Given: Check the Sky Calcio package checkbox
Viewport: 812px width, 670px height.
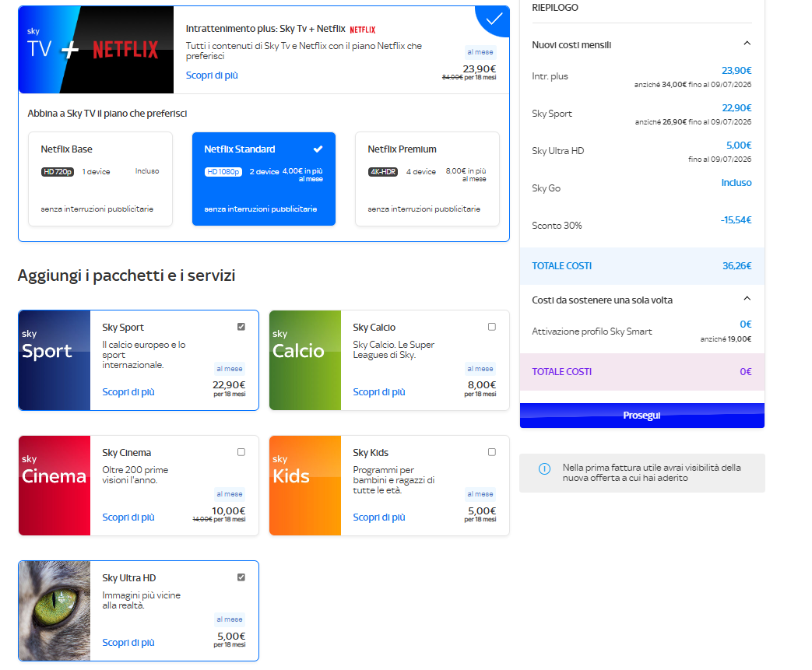Looking at the screenshot, I should click(x=492, y=327).
